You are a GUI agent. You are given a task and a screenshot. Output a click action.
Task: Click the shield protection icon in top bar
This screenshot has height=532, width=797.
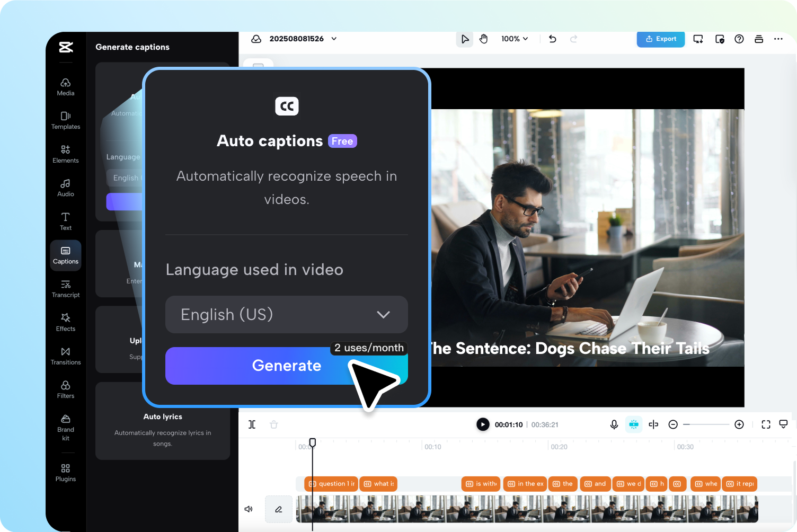pyautogui.click(x=720, y=39)
